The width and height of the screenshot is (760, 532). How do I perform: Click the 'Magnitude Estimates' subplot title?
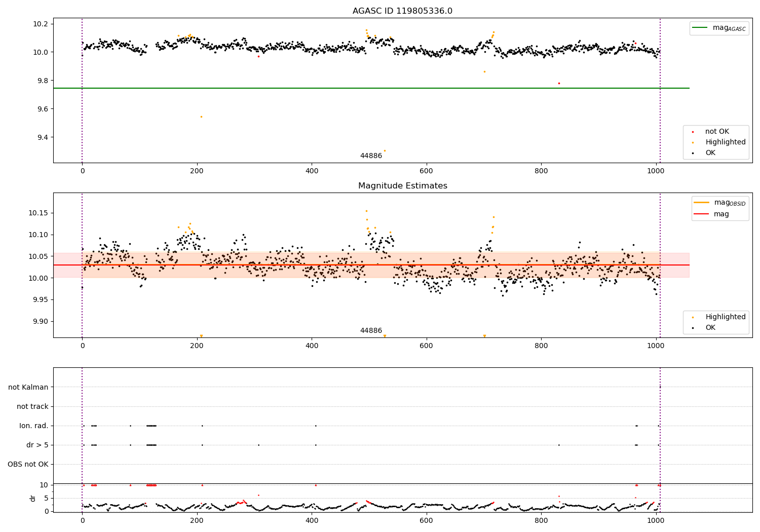coord(402,186)
